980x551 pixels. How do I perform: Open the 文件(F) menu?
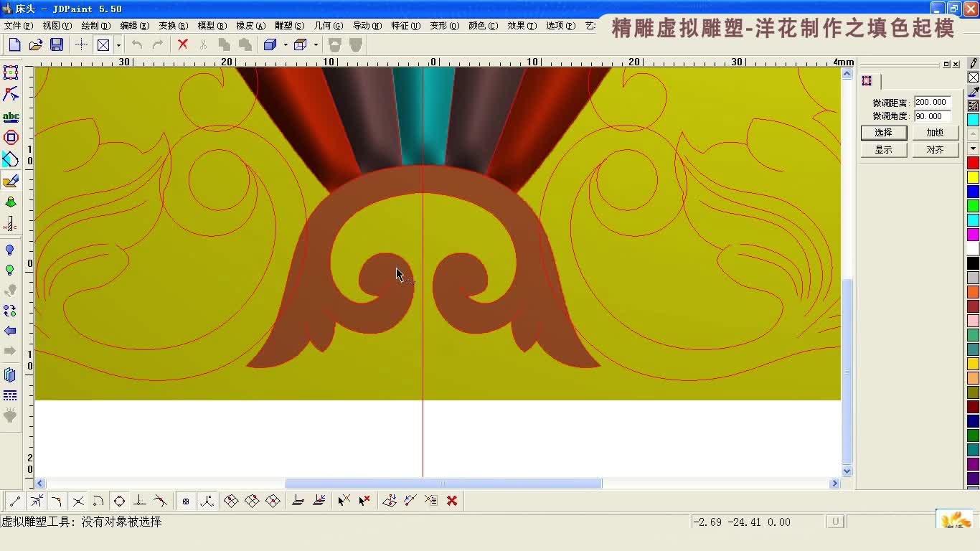click(18, 25)
